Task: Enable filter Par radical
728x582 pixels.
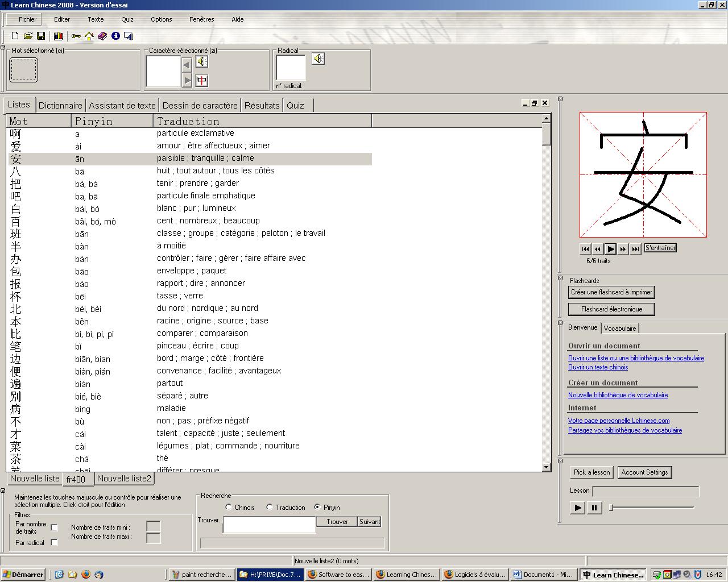Action: tap(54, 542)
